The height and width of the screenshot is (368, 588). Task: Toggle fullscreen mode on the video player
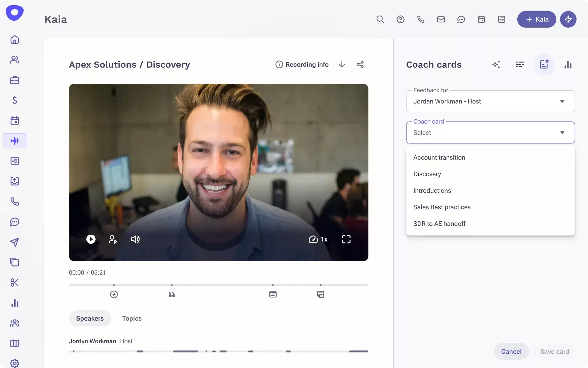[x=346, y=239]
